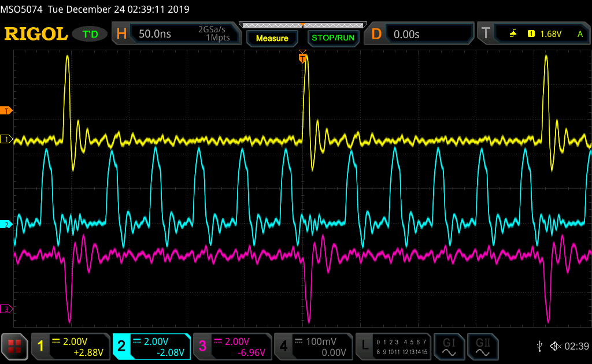Select the memory depth waveform position bar

pyautogui.click(x=303, y=25)
